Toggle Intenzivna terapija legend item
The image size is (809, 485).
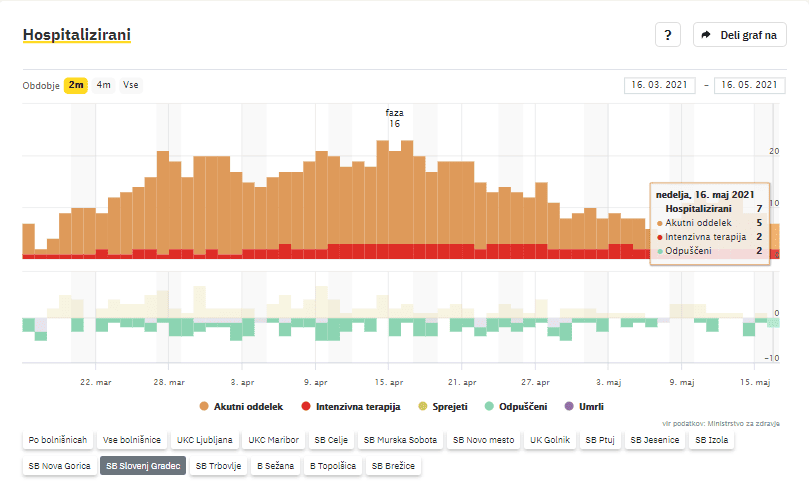pyautogui.click(x=351, y=407)
